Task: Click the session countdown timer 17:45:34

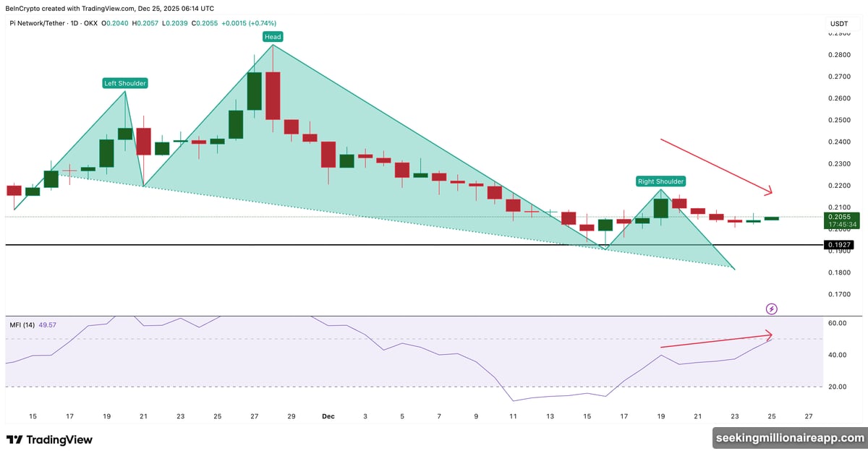Action: click(841, 223)
